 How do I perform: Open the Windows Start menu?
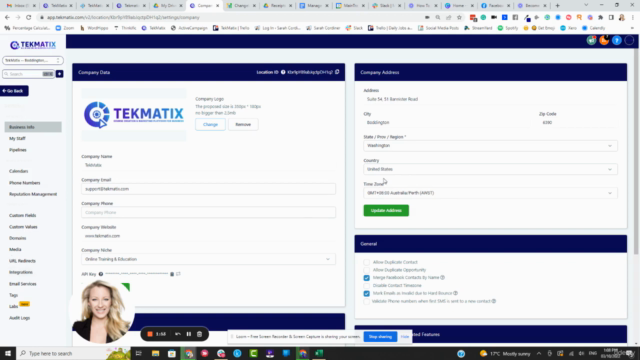click(x=8, y=353)
